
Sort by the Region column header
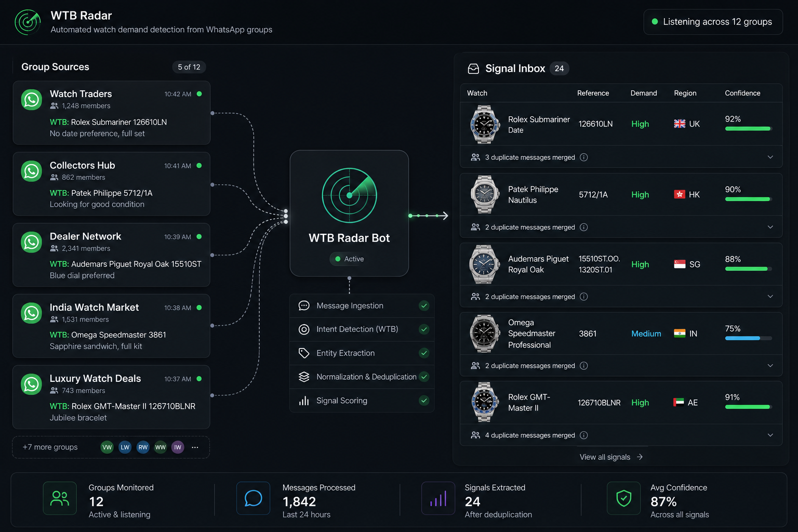pyautogui.click(x=685, y=93)
